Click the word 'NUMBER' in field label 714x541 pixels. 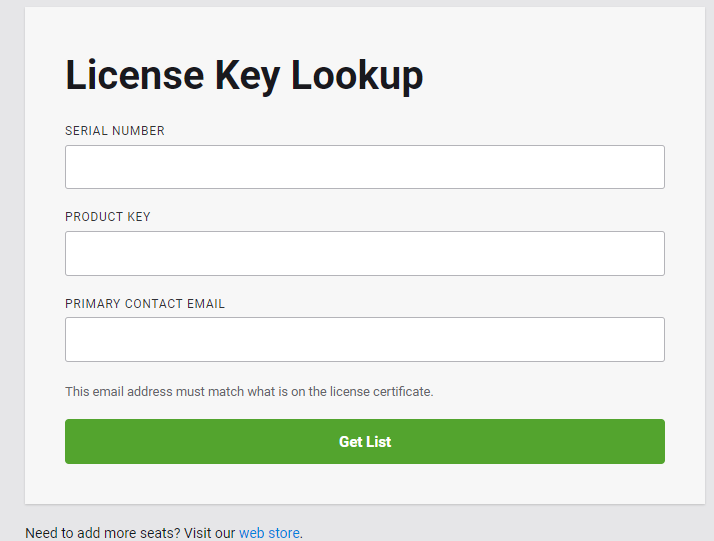138,131
